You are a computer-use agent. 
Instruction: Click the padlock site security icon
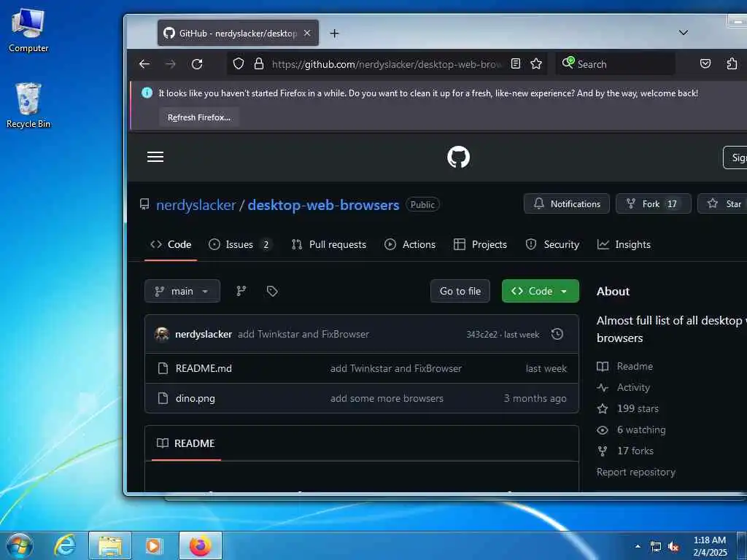(x=259, y=64)
